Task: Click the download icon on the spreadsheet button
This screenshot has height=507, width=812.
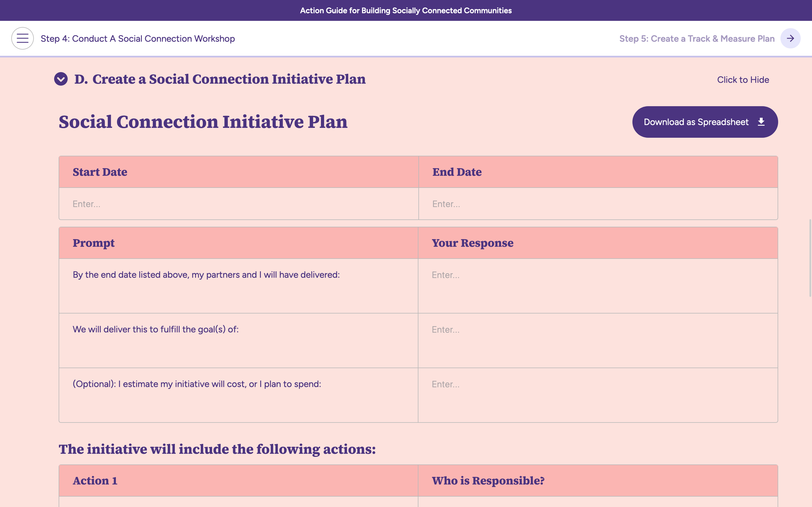Action: tap(761, 122)
